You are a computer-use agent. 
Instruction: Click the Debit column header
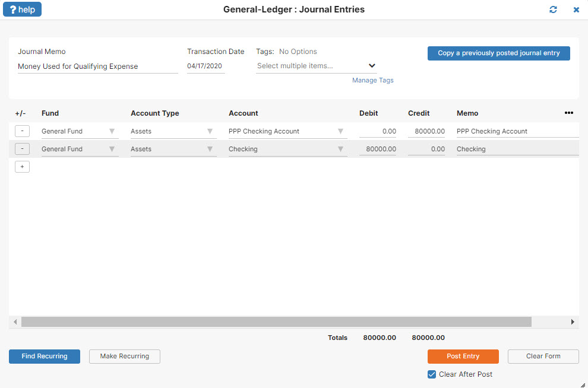coord(369,113)
